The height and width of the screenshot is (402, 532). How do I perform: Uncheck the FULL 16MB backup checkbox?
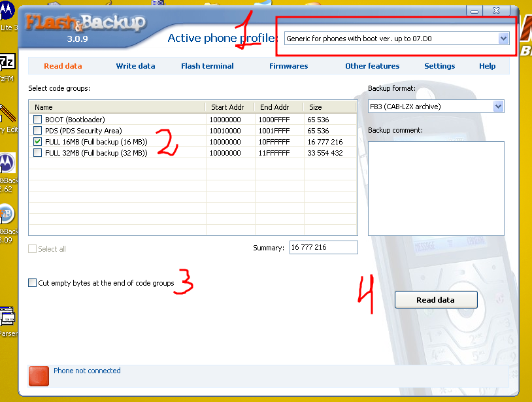(x=38, y=142)
